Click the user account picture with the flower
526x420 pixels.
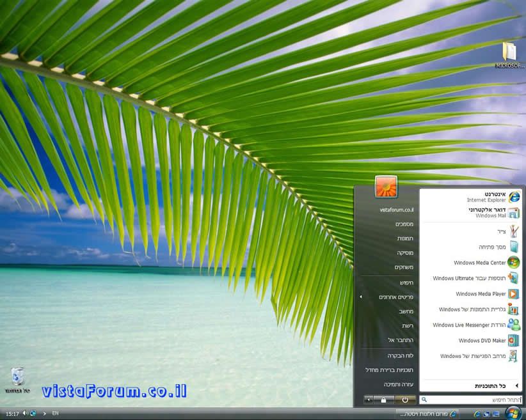click(x=386, y=187)
